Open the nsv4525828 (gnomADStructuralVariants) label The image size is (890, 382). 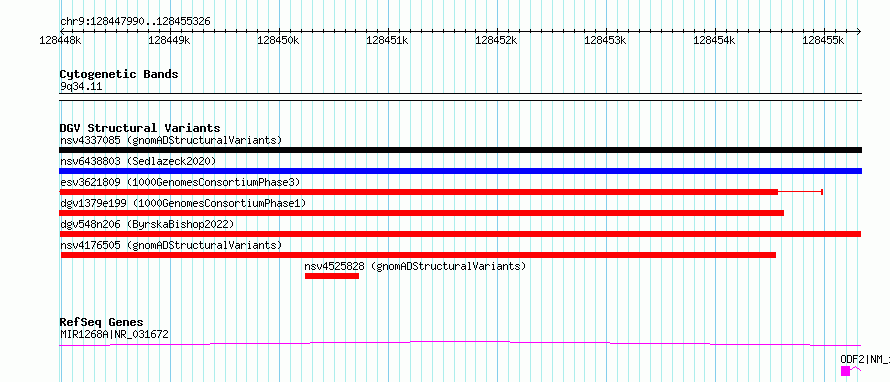click(415, 266)
